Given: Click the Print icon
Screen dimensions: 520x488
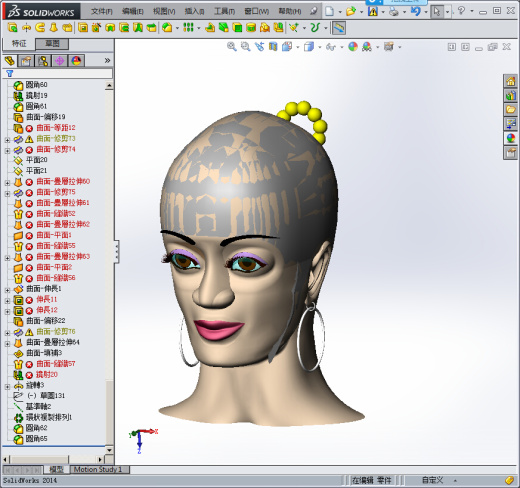Looking at the screenshot, I should coord(394,11).
